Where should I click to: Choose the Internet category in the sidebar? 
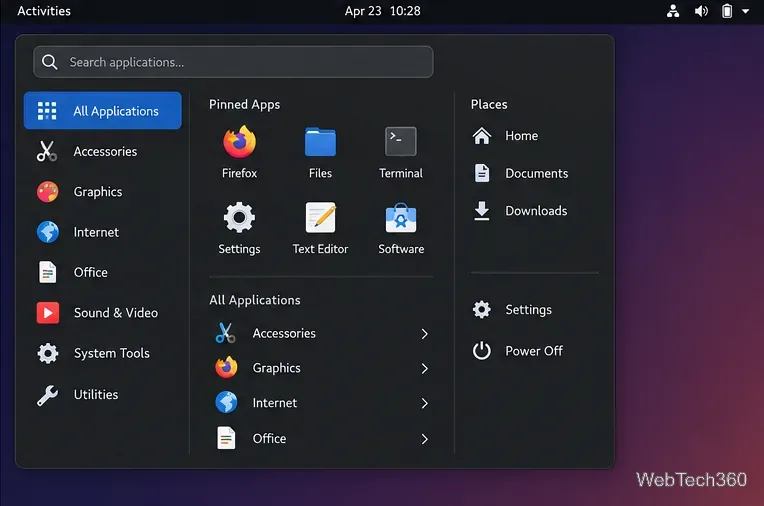point(103,232)
